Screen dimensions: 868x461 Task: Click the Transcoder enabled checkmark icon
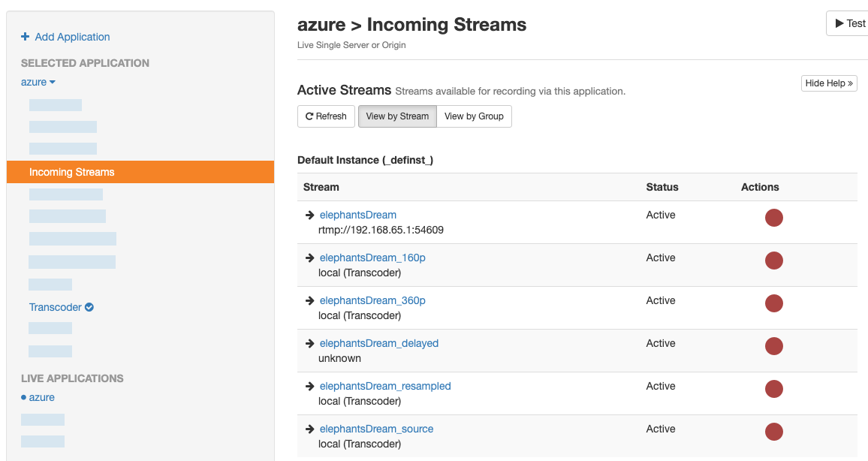coord(89,307)
